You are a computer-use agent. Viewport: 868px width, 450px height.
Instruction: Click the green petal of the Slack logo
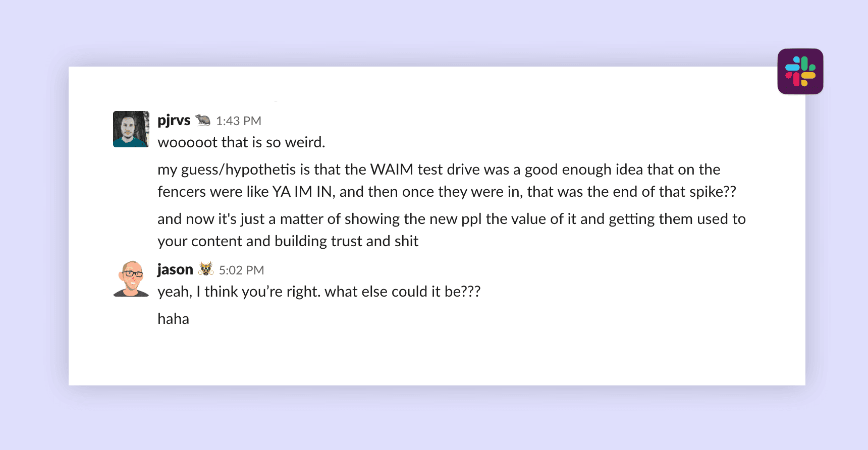804,64
